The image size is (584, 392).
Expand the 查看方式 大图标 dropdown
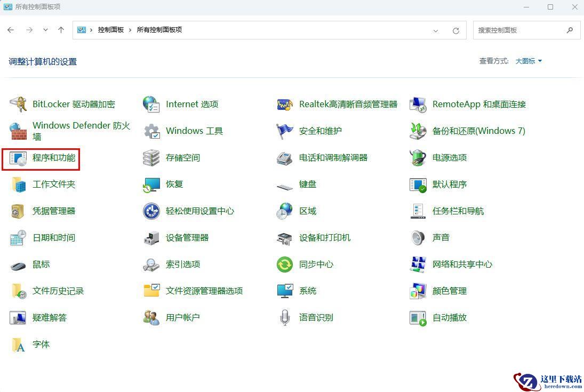[x=529, y=61]
